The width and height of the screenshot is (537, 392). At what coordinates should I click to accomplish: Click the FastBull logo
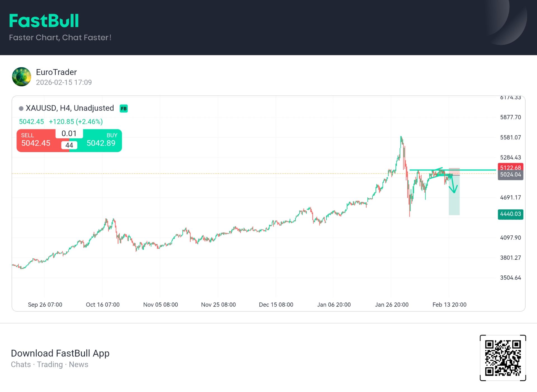pyautogui.click(x=44, y=21)
